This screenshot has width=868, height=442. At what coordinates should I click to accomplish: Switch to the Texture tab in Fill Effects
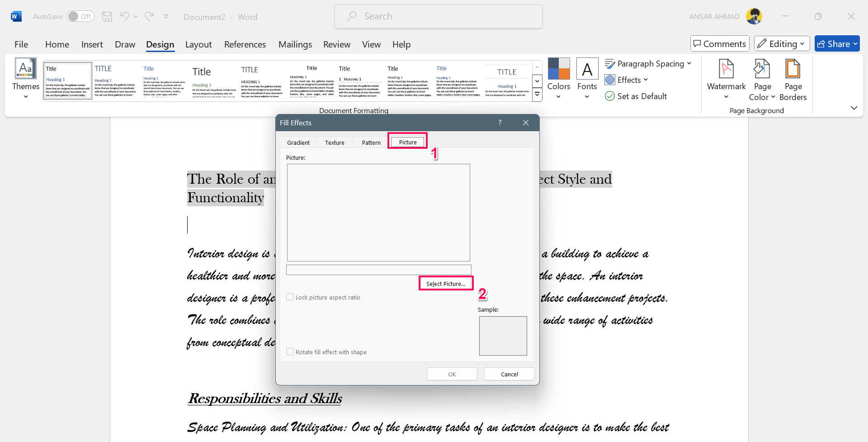335,143
